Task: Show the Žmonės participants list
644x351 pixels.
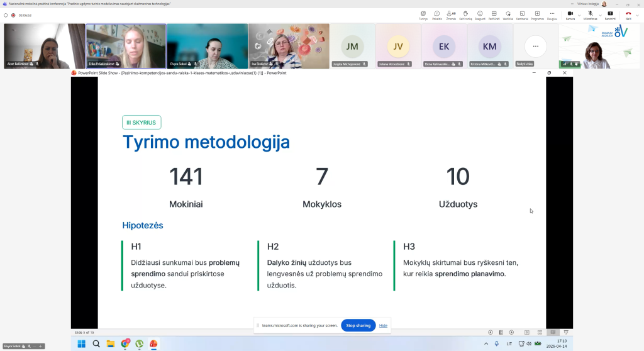Action: coord(451,14)
